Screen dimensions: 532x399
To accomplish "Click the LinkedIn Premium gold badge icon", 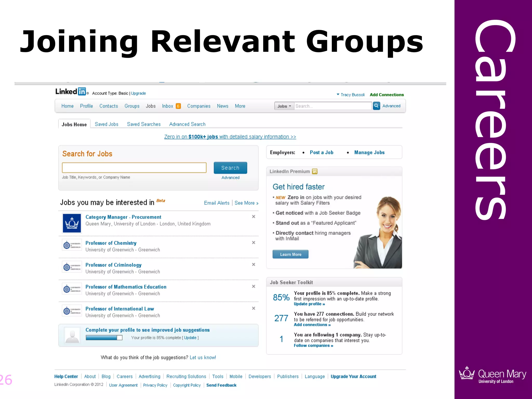I will click(315, 171).
